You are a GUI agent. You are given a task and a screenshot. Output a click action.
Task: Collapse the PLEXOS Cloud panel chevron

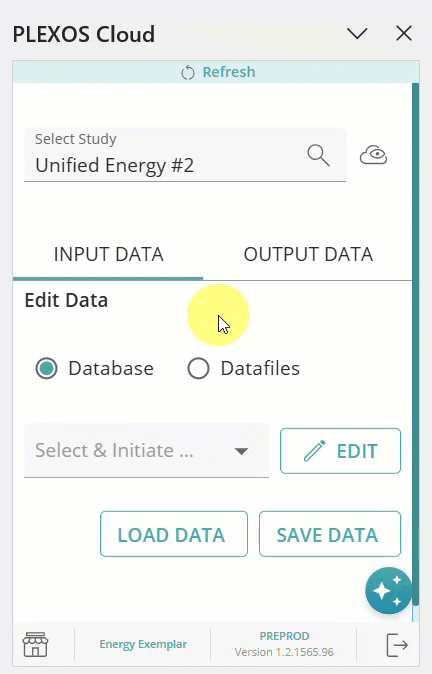coord(357,33)
